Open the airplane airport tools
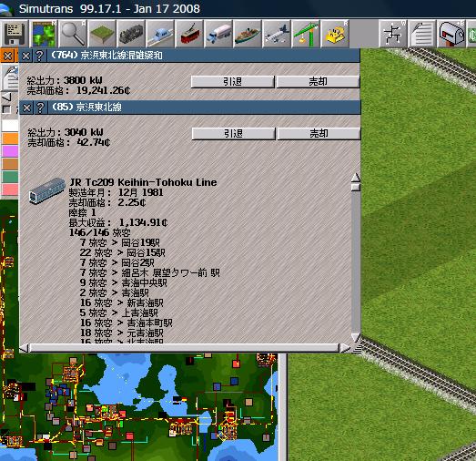 (277, 34)
